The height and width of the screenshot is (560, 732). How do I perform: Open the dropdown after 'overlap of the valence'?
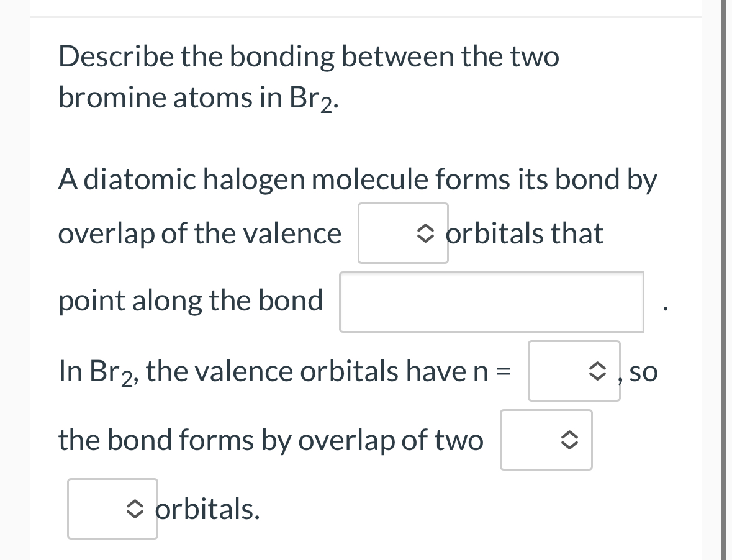[x=402, y=233]
